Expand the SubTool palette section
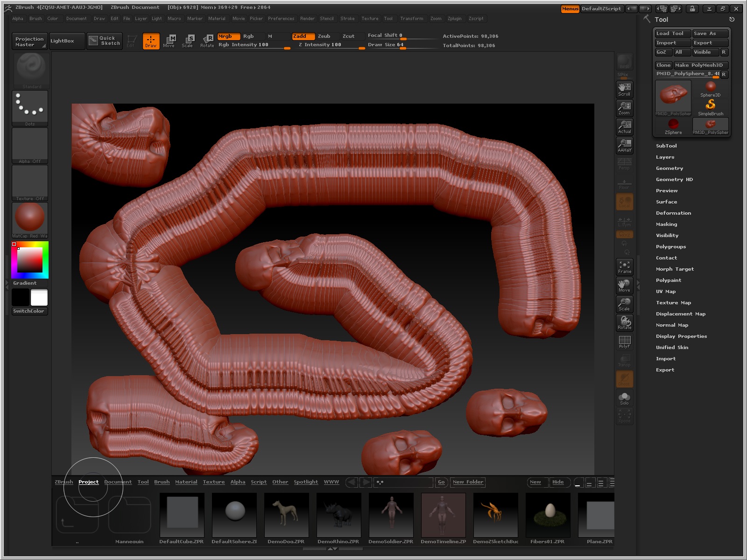 (666, 146)
